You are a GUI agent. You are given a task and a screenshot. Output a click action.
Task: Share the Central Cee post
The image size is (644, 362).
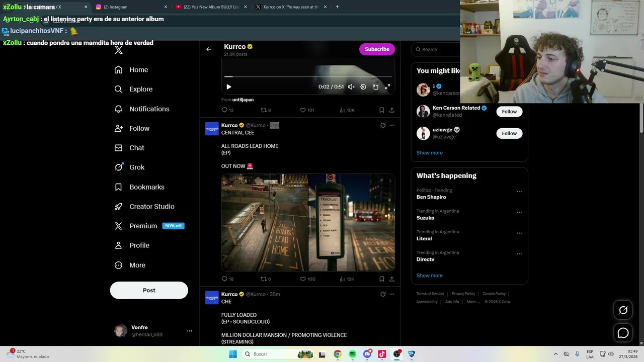[x=392, y=279]
